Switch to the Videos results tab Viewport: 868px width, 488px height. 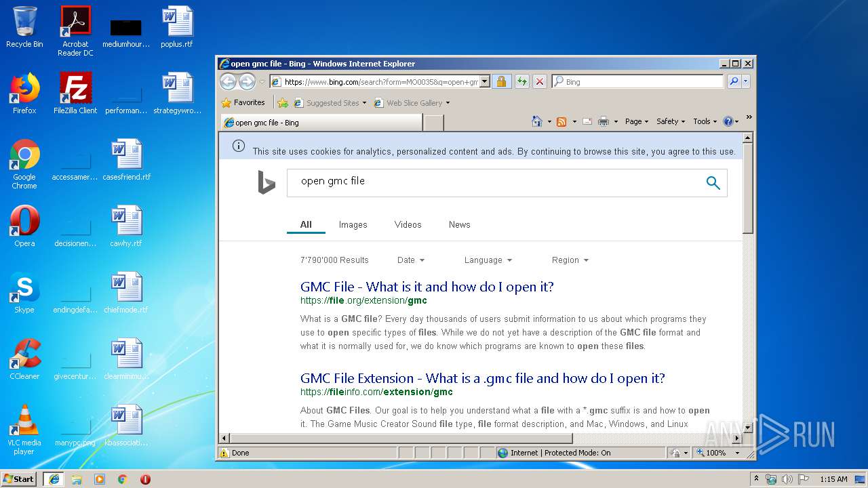(x=408, y=224)
